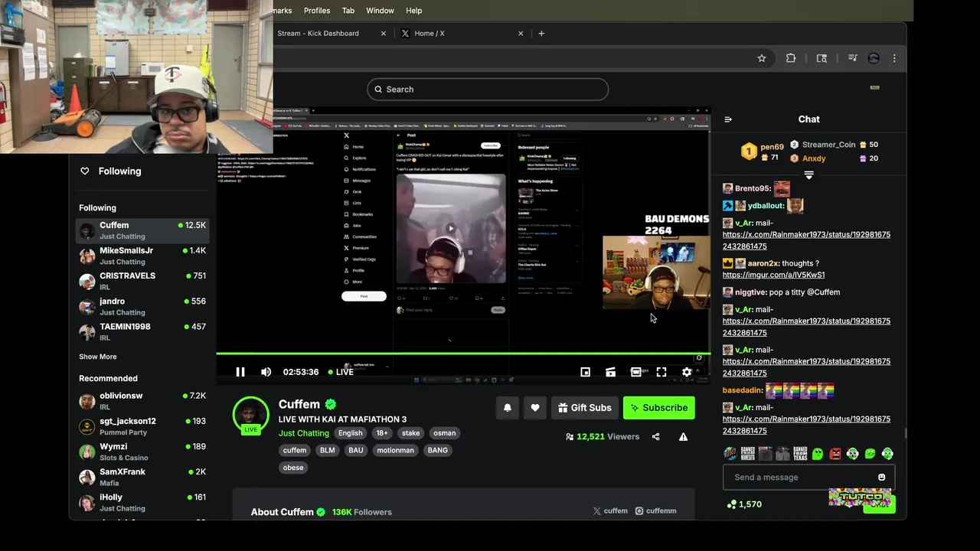Image resolution: width=980 pixels, height=551 pixels.
Task: Click the Just Chatting category link
Action: pyautogui.click(x=304, y=433)
